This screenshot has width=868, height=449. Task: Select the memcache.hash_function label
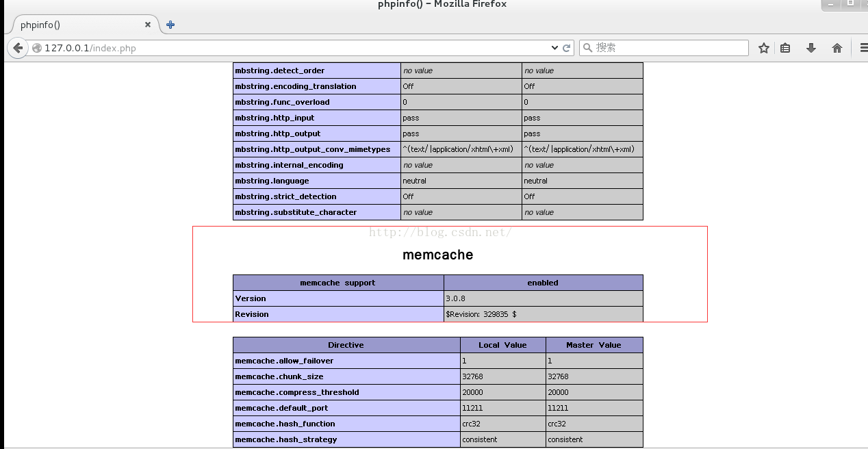click(x=285, y=424)
